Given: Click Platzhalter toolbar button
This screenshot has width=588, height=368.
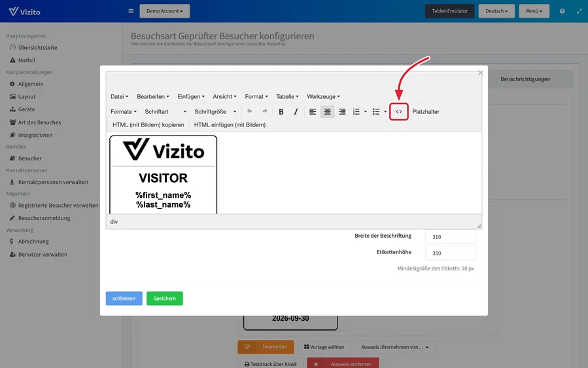Looking at the screenshot, I should [426, 111].
